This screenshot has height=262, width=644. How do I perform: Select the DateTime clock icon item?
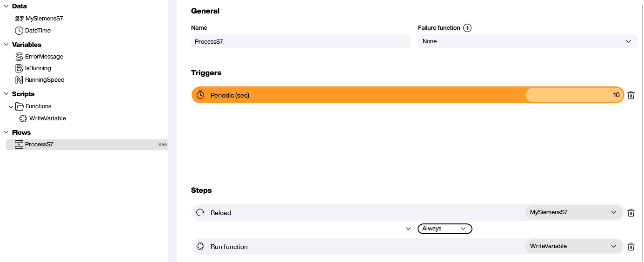tap(19, 31)
